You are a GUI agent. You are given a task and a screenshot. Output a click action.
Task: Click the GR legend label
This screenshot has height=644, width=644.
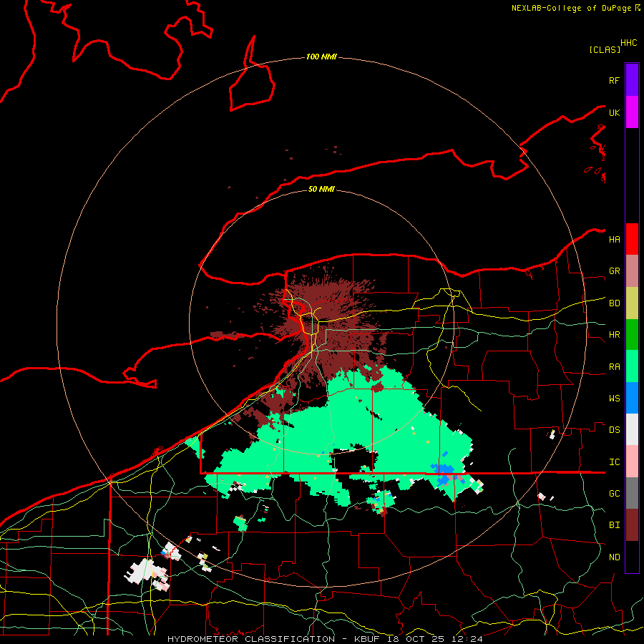pyautogui.click(x=614, y=271)
